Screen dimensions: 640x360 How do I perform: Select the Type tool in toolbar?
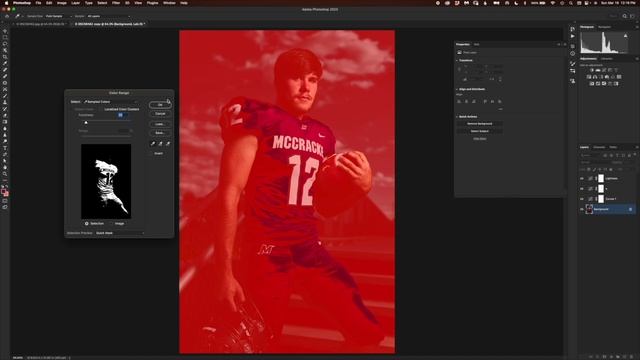(5, 148)
